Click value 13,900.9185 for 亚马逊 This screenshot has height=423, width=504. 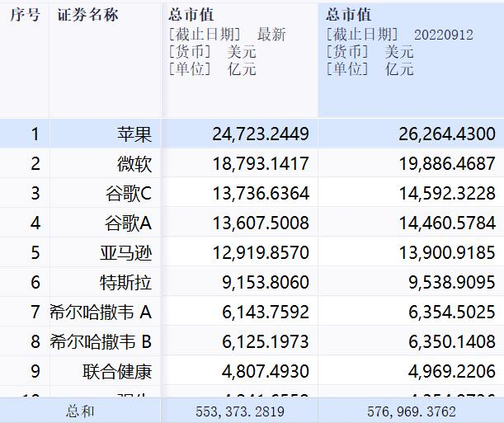[447, 252]
